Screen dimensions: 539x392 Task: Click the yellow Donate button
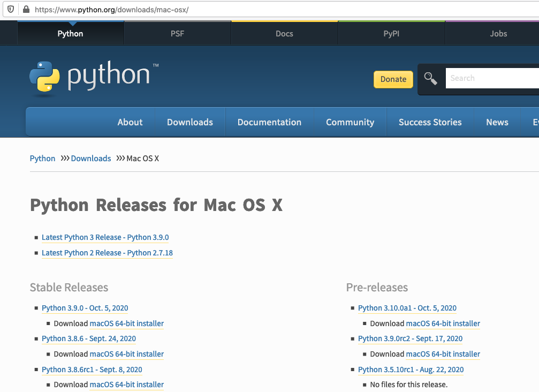tap(393, 79)
